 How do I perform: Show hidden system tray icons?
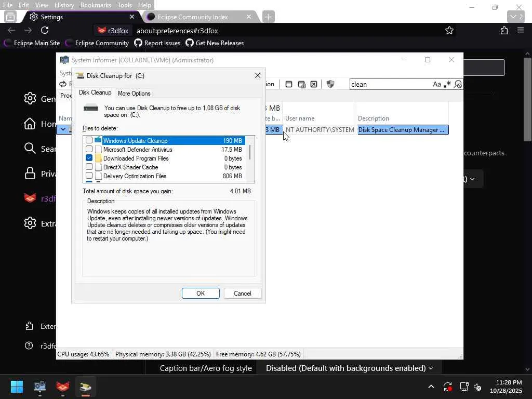pyautogui.click(x=431, y=387)
